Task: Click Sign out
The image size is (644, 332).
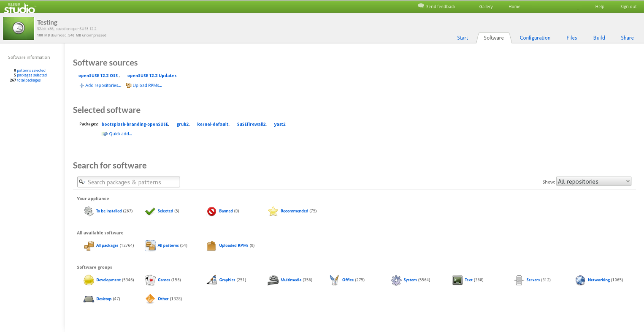Action: tap(628, 7)
